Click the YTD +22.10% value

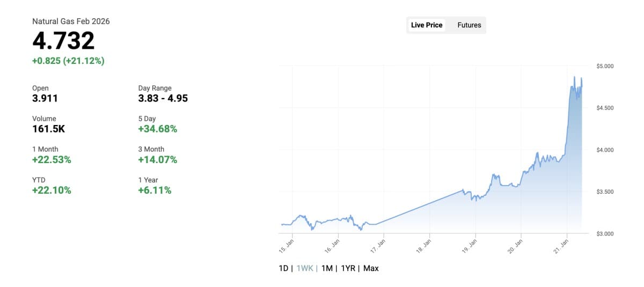click(52, 190)
